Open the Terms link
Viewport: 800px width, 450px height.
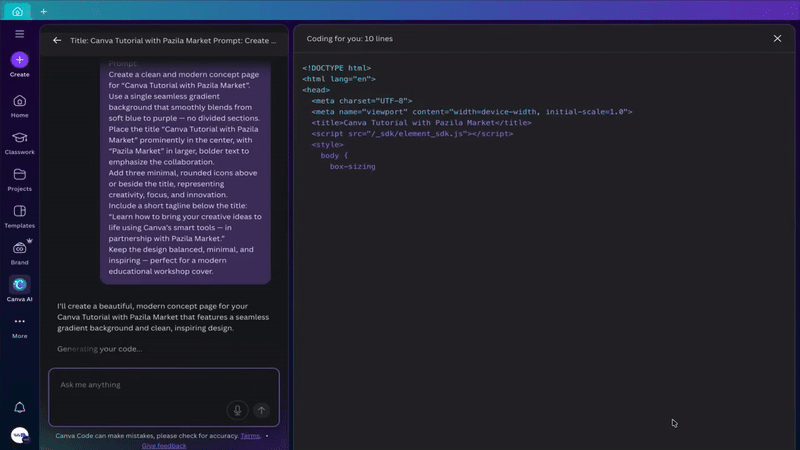tap(250, 436)
